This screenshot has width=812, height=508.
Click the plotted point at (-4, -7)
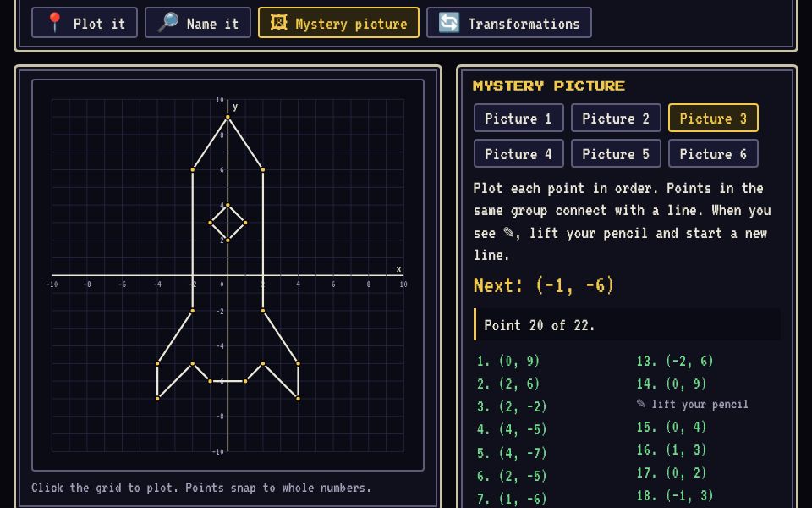[x=157, y=399]
